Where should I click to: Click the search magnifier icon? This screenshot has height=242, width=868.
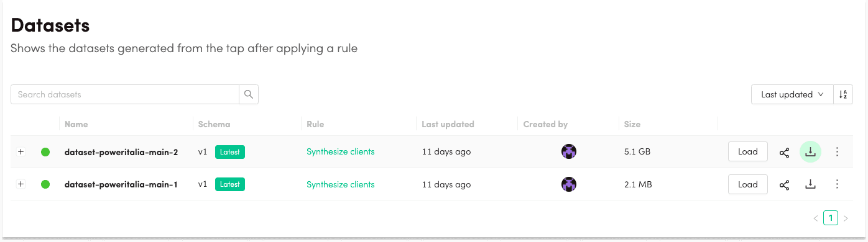(x=249, y=94)
